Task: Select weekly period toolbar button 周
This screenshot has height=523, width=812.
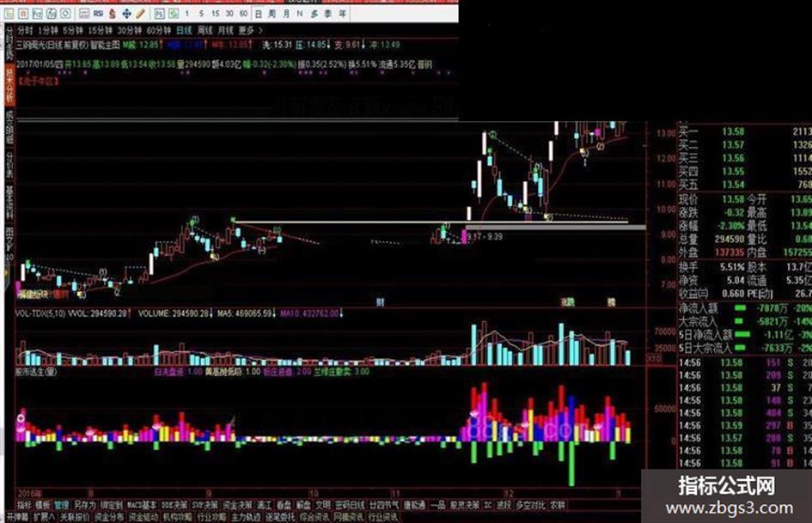Action: click(x=272, y=14)
